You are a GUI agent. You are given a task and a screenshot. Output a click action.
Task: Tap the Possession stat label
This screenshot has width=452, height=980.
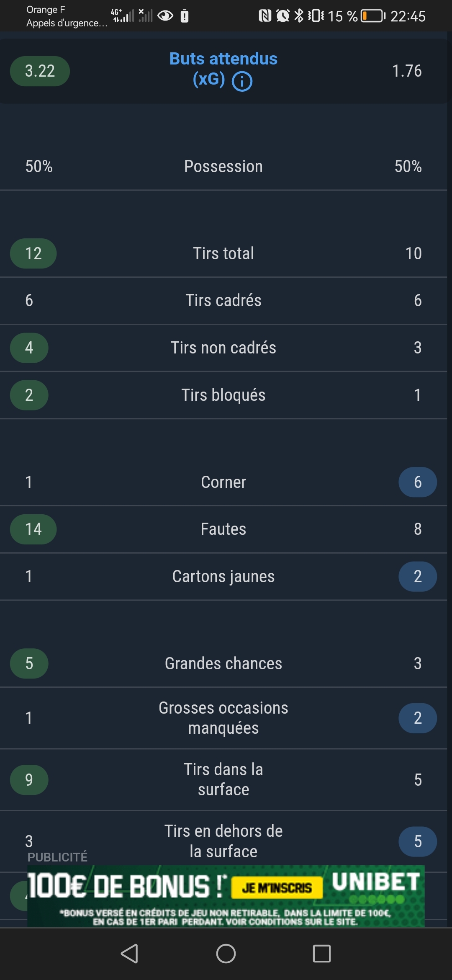tap(223, 167)
